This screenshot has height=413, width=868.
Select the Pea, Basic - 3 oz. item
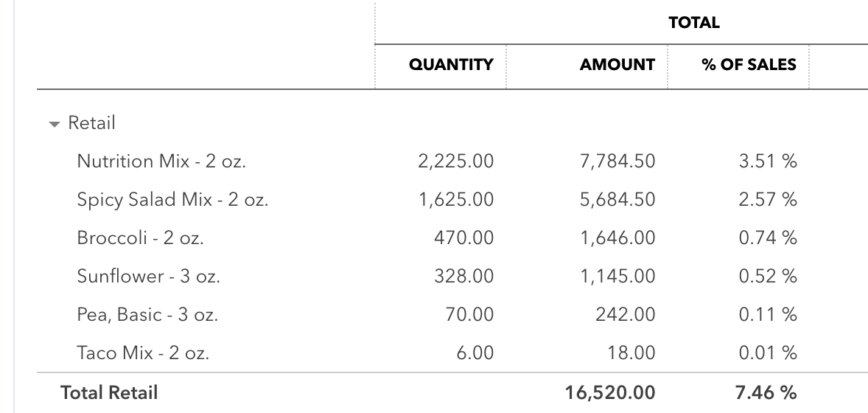coord(147,315)
